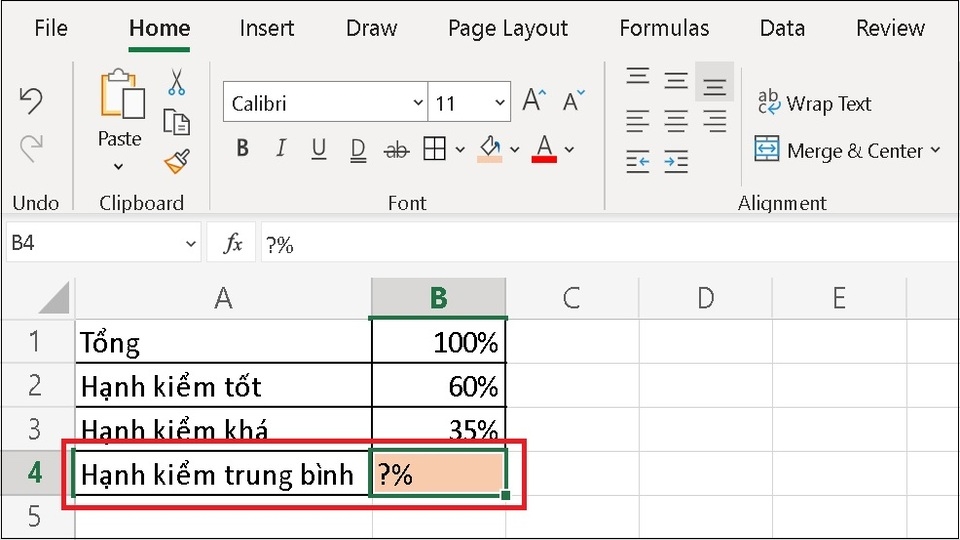Select the Format Painter brush

[x=176, y=162]
